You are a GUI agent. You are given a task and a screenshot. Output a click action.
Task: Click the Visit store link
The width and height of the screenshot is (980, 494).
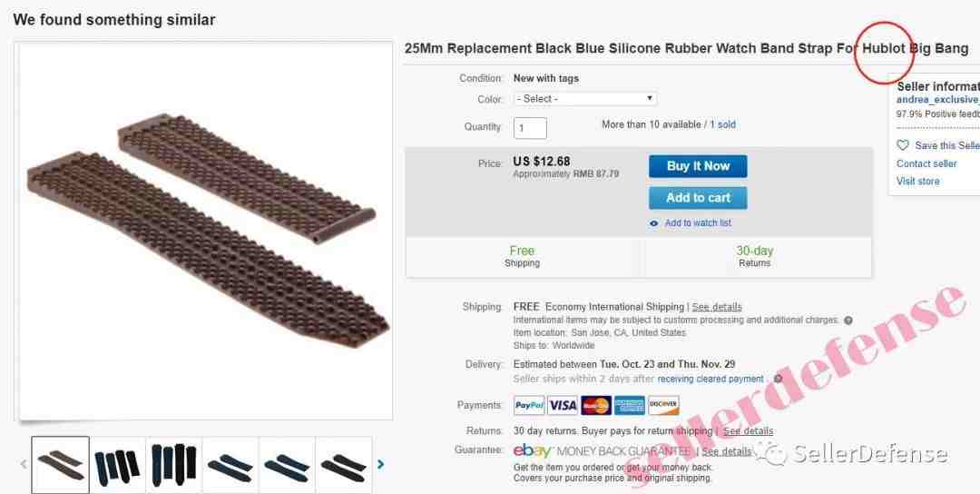[917, 182]
